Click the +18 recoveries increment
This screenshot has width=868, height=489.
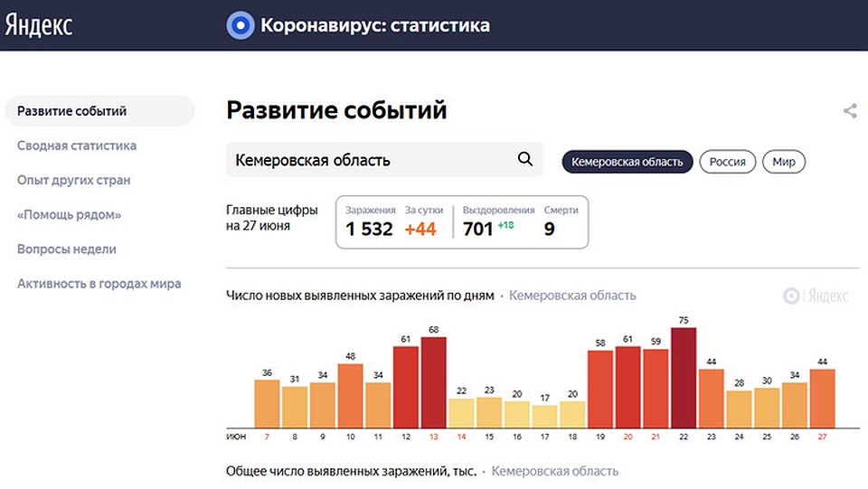pyautogui.click(x=506, y=224)
